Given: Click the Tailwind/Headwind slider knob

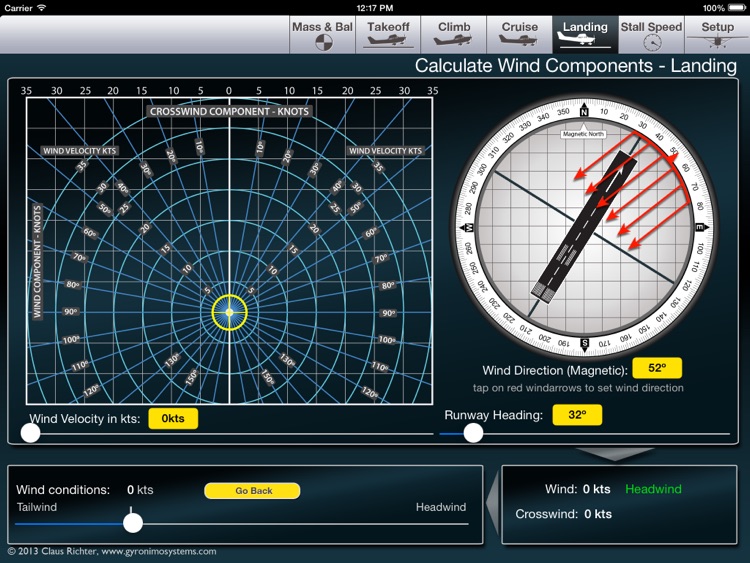Looking at the screenshot, I should (133, 522).
